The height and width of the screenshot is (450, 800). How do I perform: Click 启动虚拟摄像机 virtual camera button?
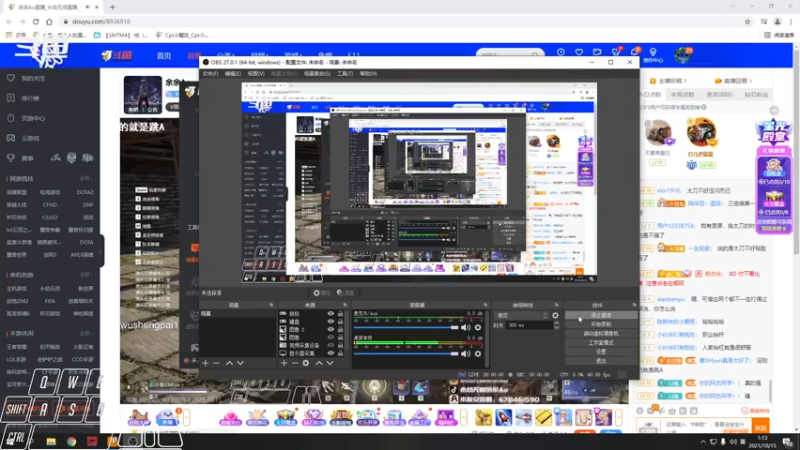601,334
